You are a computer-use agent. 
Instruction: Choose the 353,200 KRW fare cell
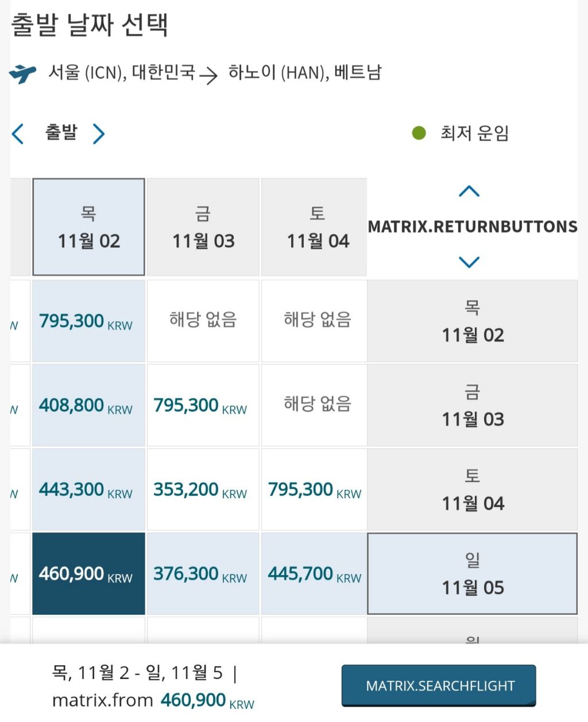pos(203,490)
